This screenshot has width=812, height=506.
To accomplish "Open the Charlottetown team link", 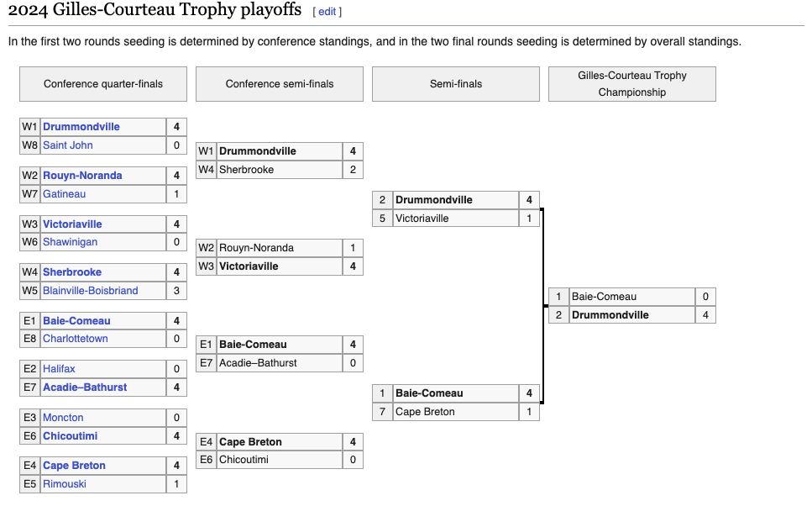I will pos(76,339).
